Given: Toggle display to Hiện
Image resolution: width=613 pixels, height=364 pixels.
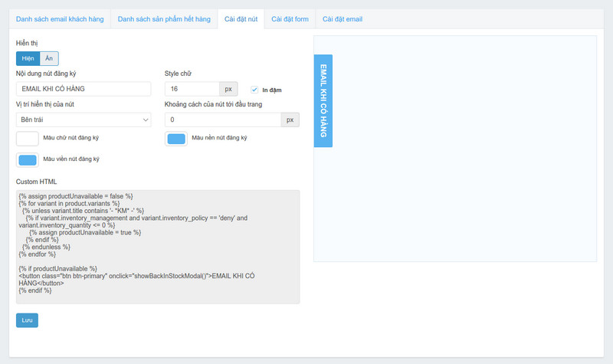Looking at the screenshot, I should coord(28,58).
